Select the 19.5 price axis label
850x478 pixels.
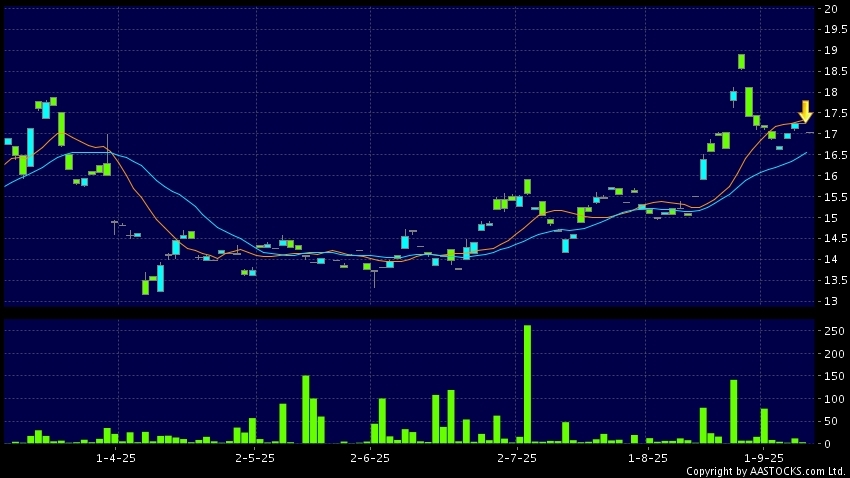tap(835, 30)
